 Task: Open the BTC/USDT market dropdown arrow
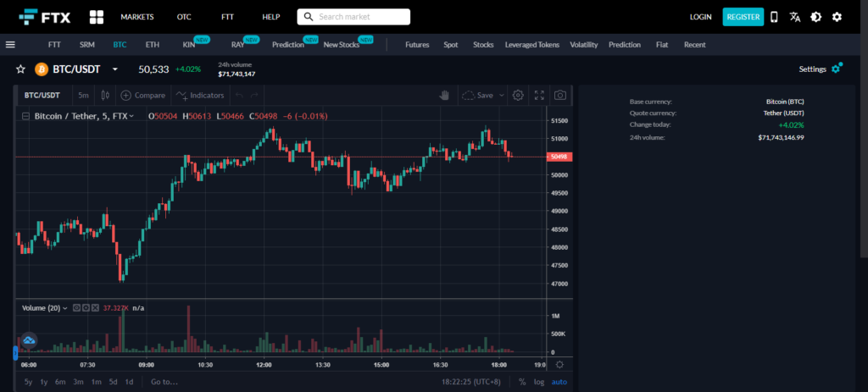[x=115, y=69]
